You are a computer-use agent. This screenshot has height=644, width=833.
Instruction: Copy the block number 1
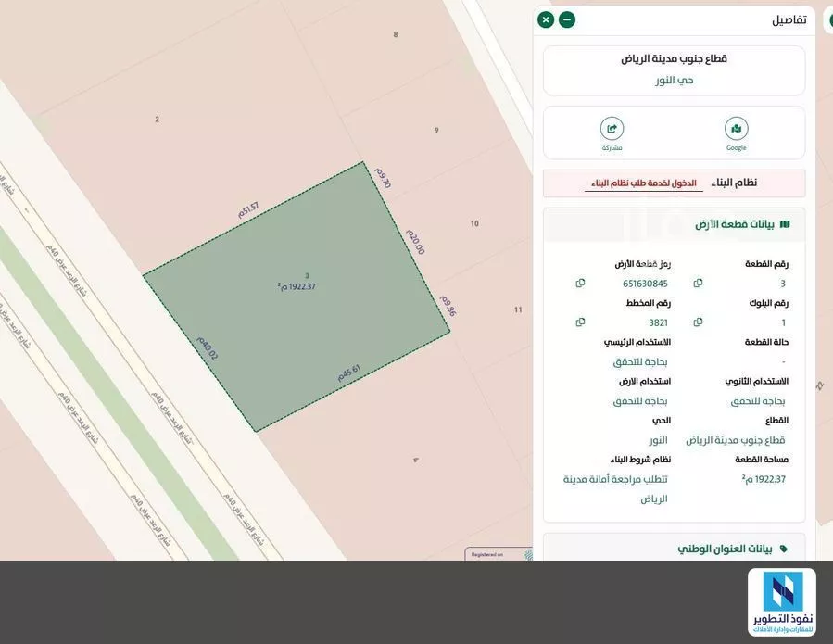(698, 322)
